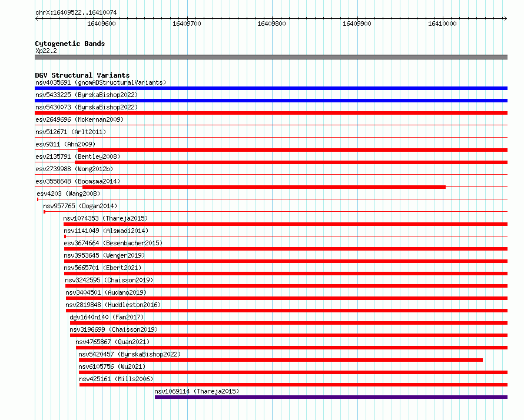Select nsv3953645 Wenger2019 label
Image resolution: width=524 pixels, height=420 pixels.
(104, 255)
